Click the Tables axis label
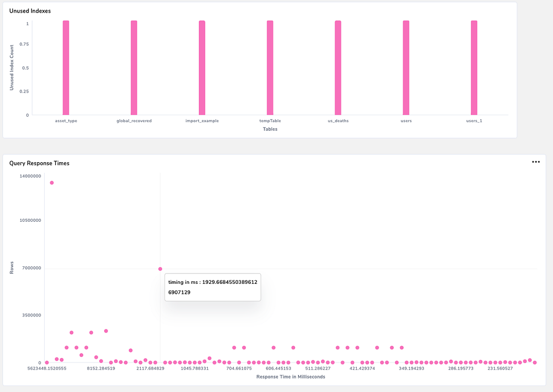Screen dimensions: 553x392 pos(270,129)
